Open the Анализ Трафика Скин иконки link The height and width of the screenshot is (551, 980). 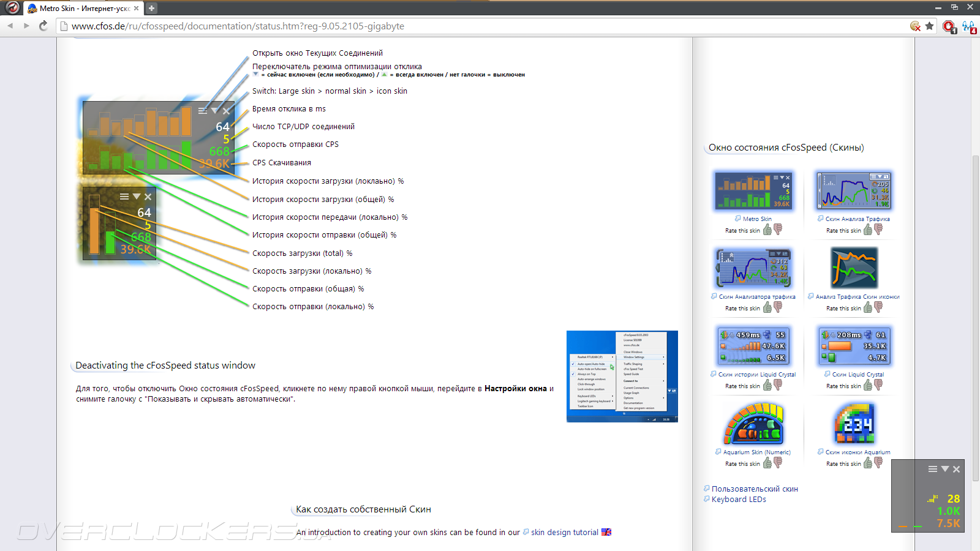[x=858, y=296]
